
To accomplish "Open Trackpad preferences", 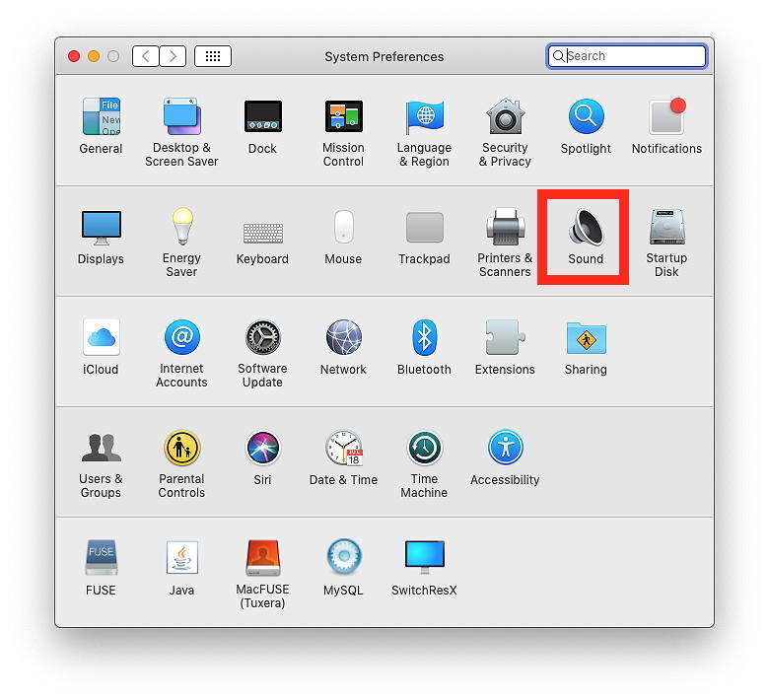I will (424, 237).
